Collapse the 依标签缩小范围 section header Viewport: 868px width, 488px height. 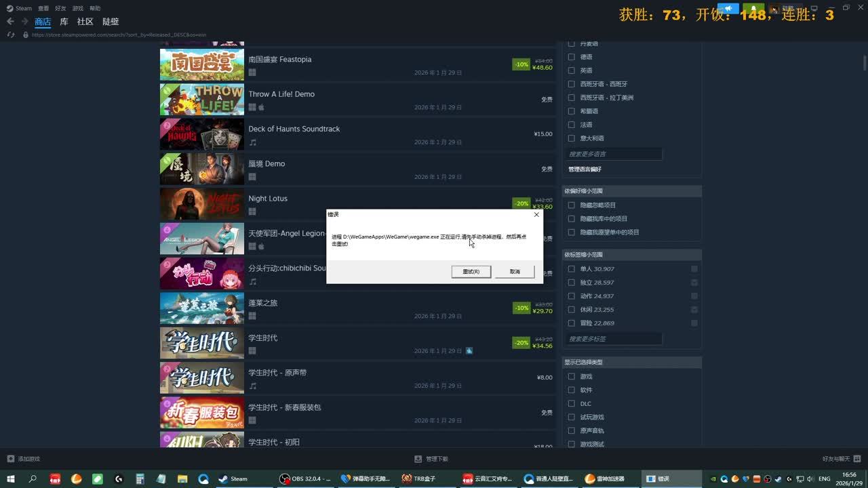tap(632, 255)
